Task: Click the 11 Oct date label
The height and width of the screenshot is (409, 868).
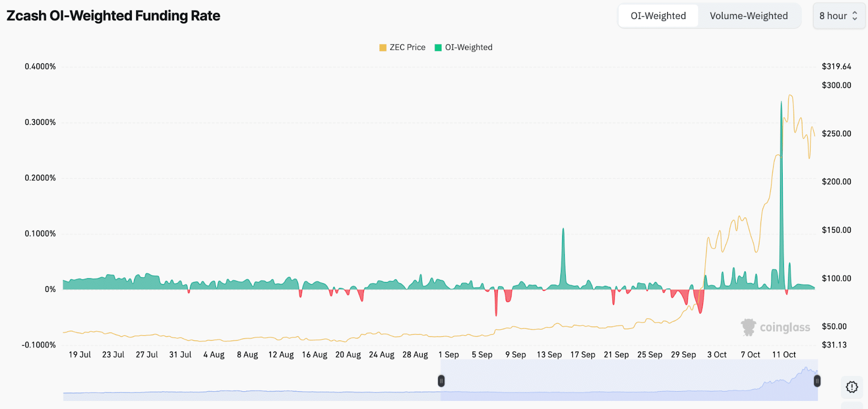Action: [x=784, y=355]
